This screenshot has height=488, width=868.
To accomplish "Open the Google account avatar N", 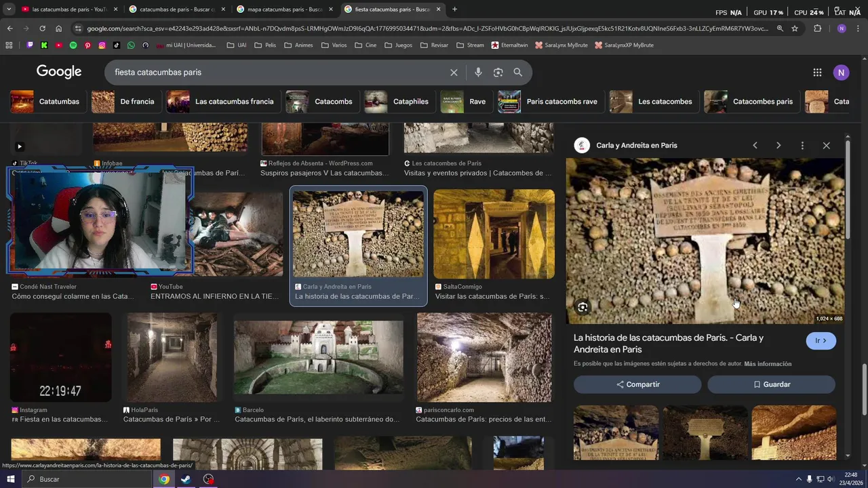I will pyautogui.click(x=842, y=73).
